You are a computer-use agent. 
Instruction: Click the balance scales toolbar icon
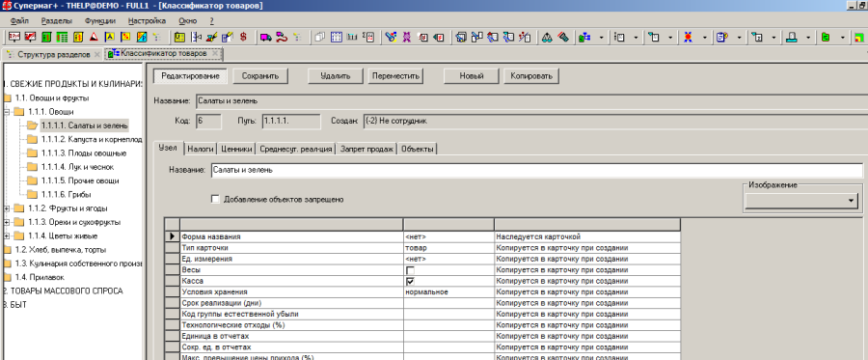point(547,37)
